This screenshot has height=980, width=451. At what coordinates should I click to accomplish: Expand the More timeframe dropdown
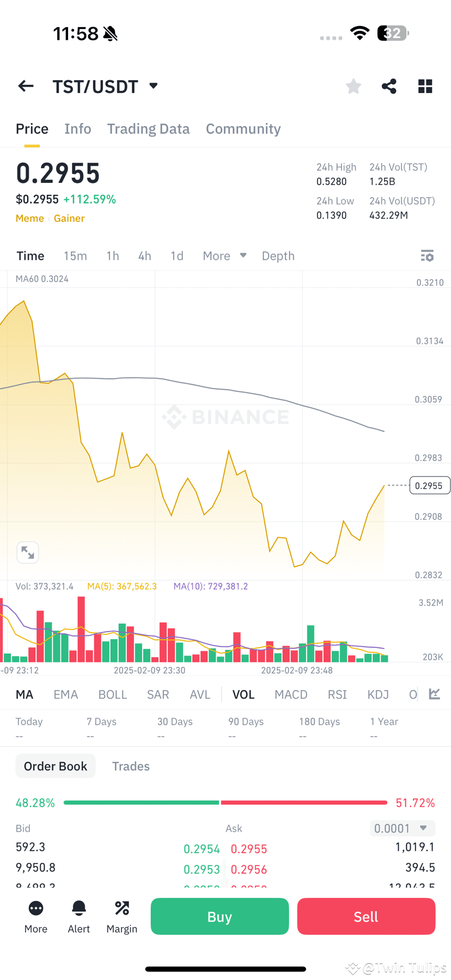point(224,255)
